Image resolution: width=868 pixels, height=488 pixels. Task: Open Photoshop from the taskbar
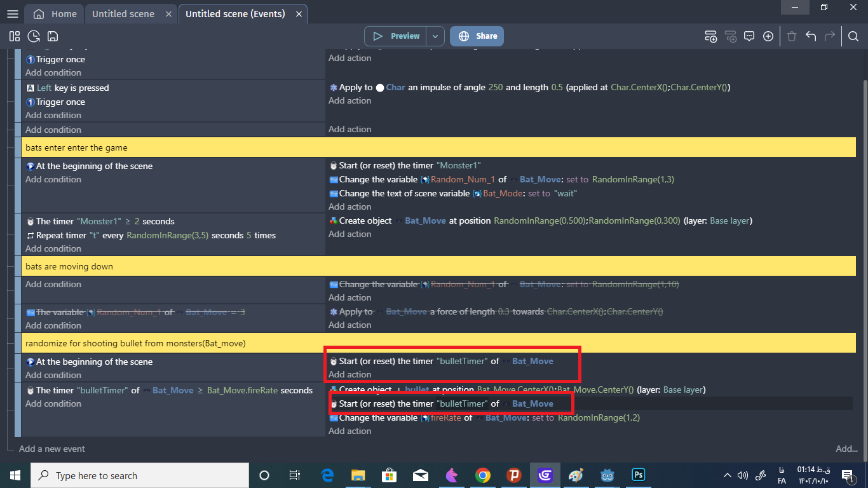(x=638, y=475)
